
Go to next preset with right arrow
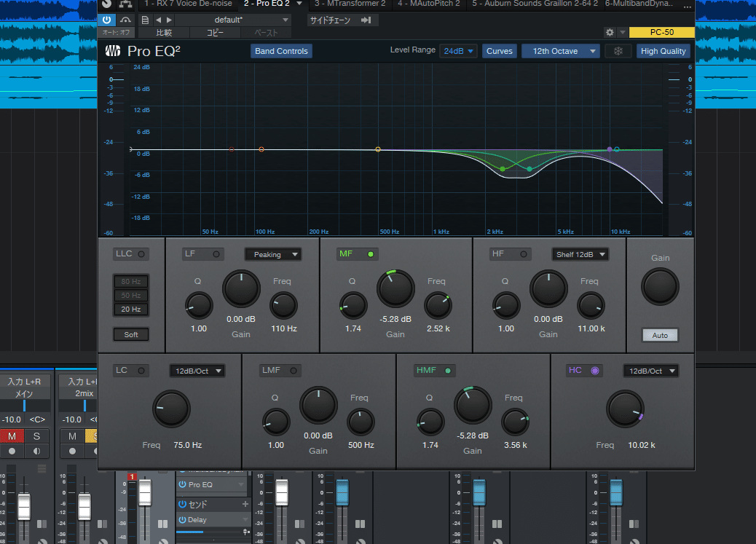click(169, 20)
